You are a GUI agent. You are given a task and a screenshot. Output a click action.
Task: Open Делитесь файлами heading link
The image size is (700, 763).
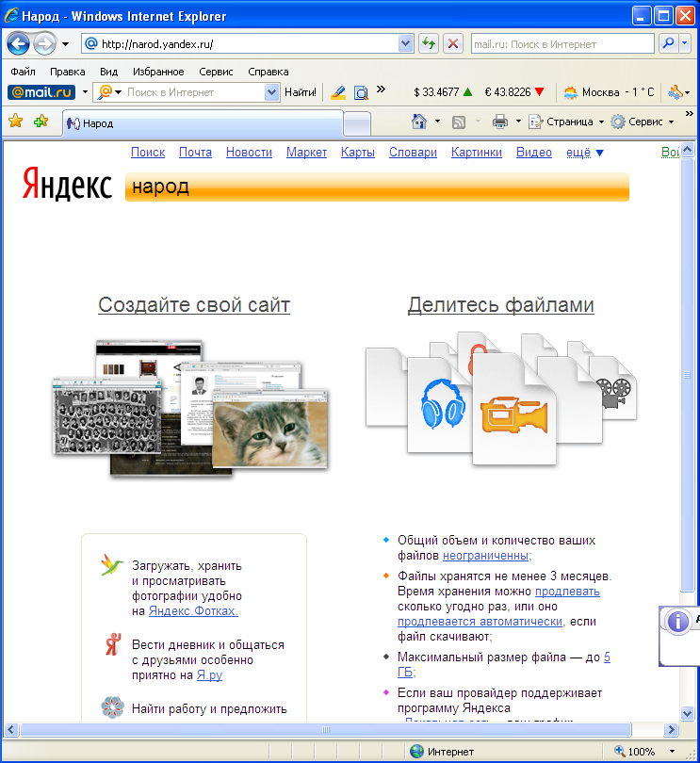pos(501,305)
